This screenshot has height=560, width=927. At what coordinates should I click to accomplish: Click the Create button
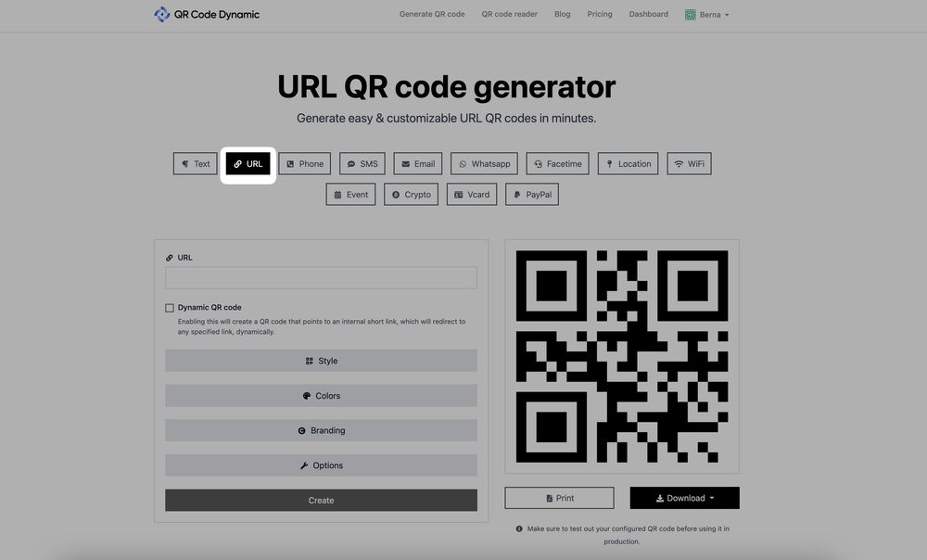tap(321, 499)
